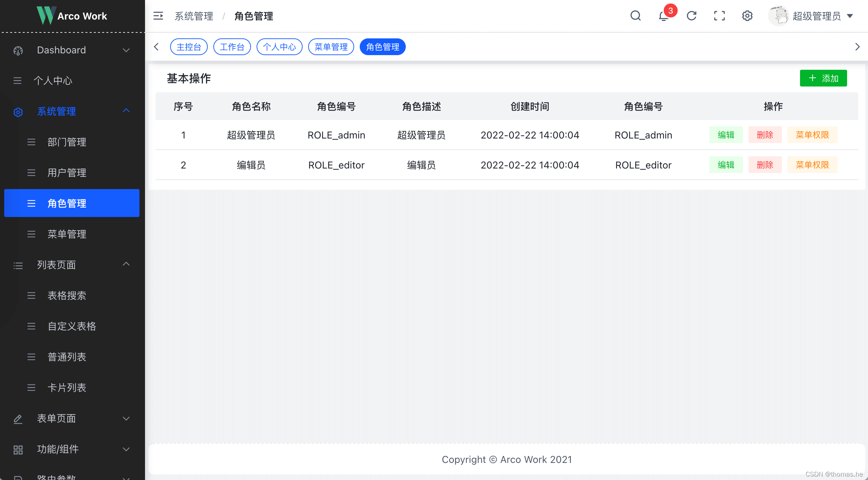868x480 pixels.
Task: Open the 超级管理员 user dropdown
Action: tap(823, 16)
